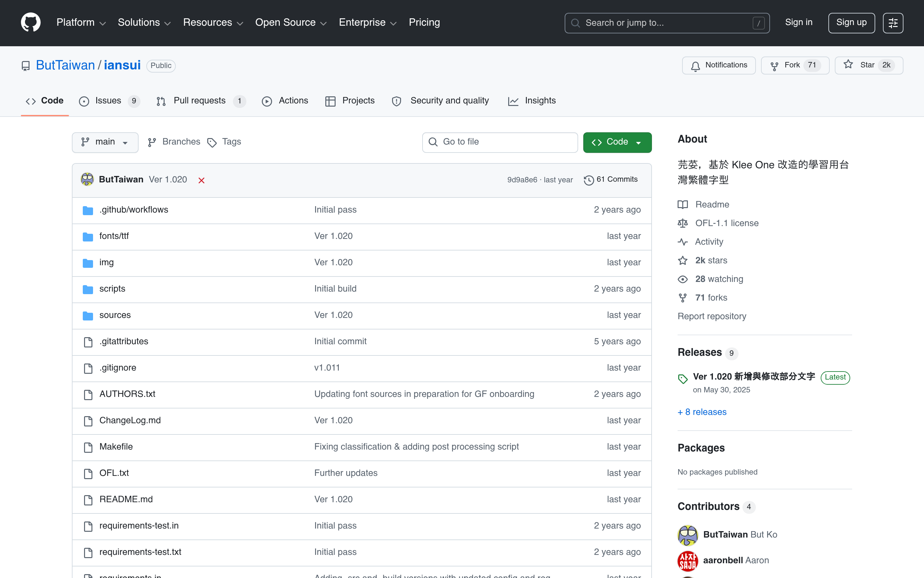
Task: Open the 61 Commits history link
Action: 611,180
